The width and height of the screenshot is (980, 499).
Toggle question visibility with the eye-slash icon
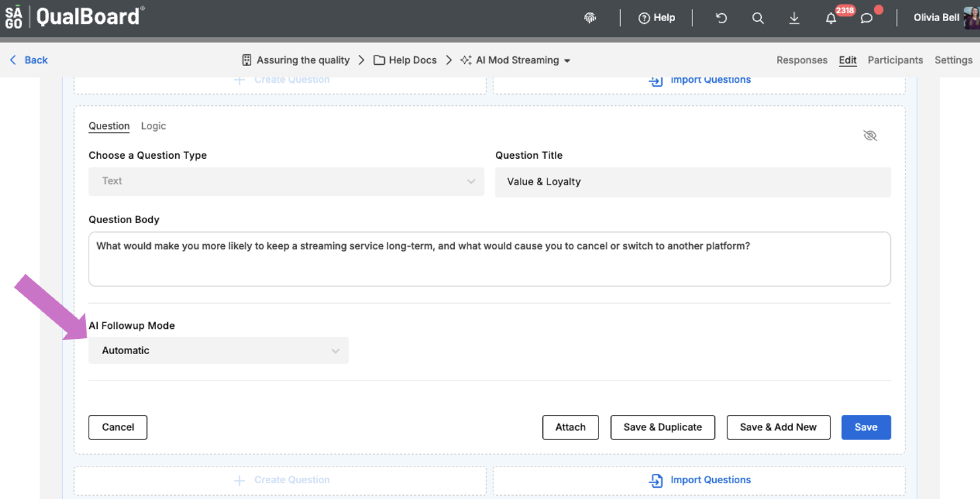click(x=870, y=135)
